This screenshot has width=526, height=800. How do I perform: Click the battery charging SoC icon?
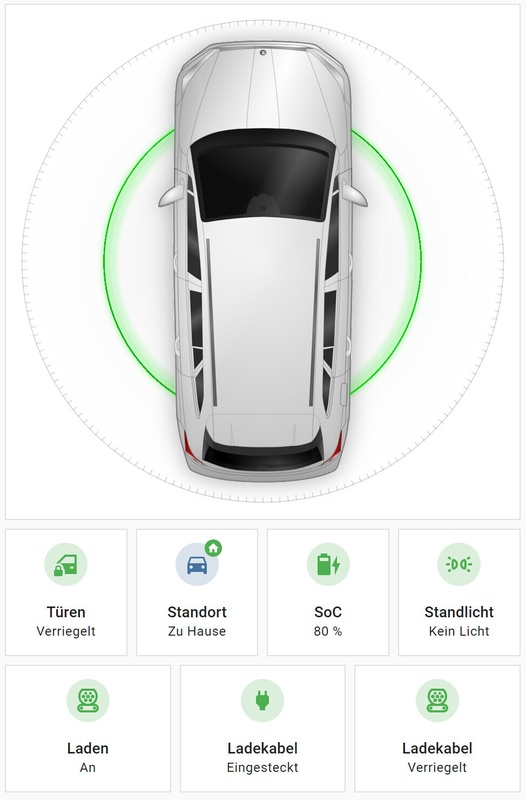coord(328,564)
